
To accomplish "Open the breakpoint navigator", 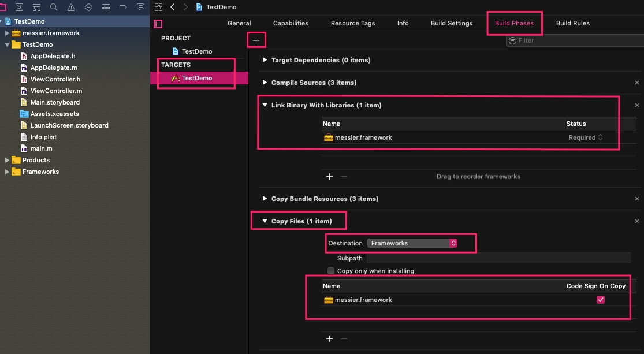I will click(123, 7).
